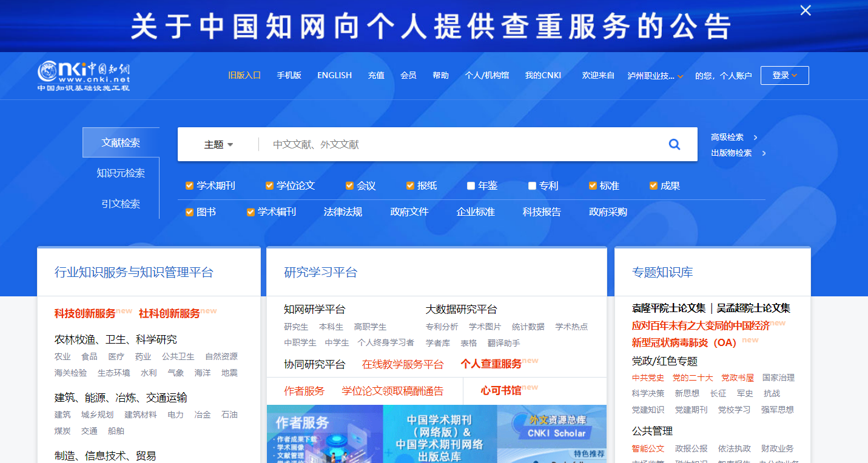Uncheck the 报纸 checkbox
The image size is (868, 463).
[x=410, y=185]
